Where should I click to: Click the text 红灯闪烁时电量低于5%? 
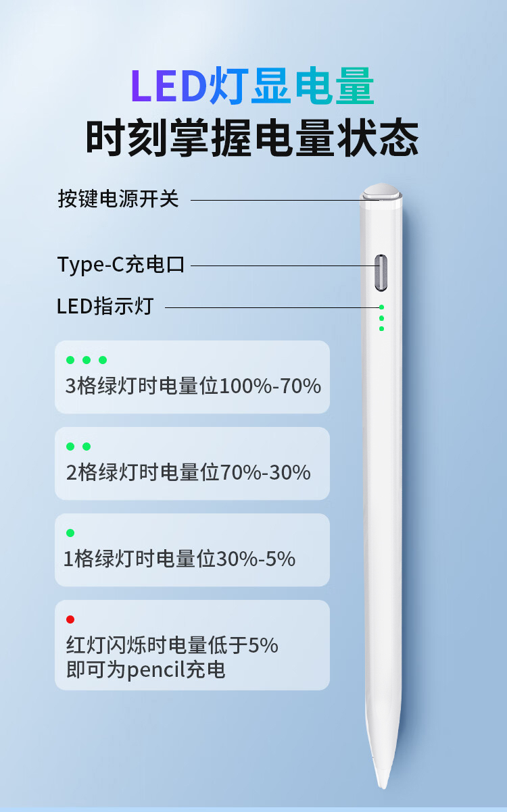(172, 646)
